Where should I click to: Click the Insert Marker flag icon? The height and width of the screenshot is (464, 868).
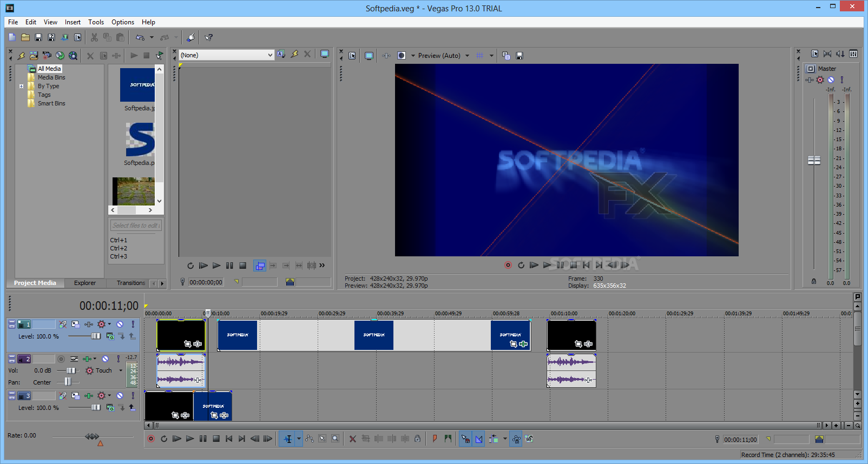click(x=435, y=439)
